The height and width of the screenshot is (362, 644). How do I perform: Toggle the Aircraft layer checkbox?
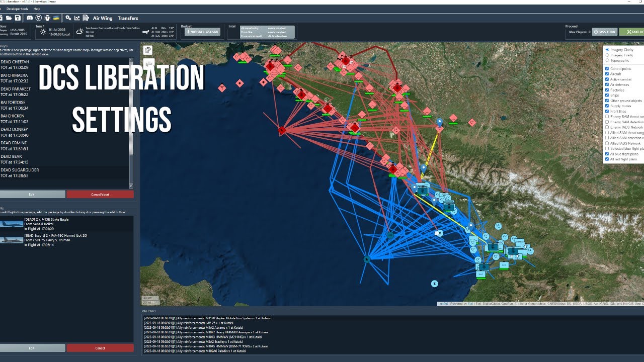point(607,74)
